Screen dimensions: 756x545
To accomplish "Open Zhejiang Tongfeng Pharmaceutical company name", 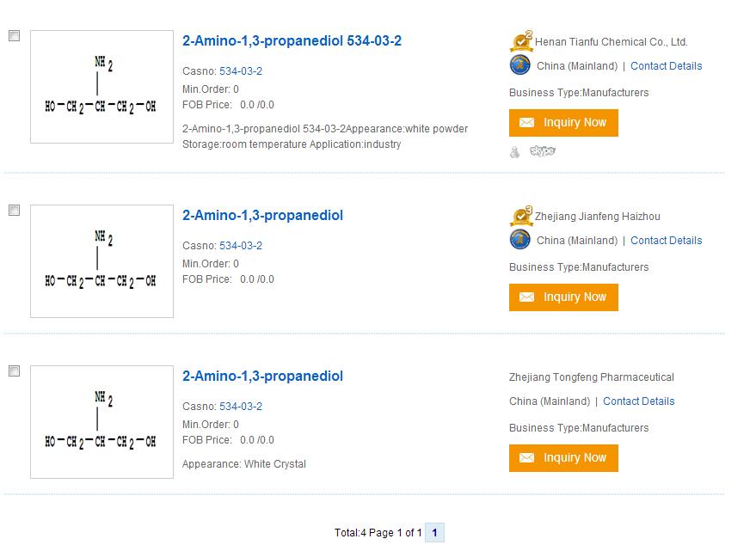I will (x=592, y=377).
